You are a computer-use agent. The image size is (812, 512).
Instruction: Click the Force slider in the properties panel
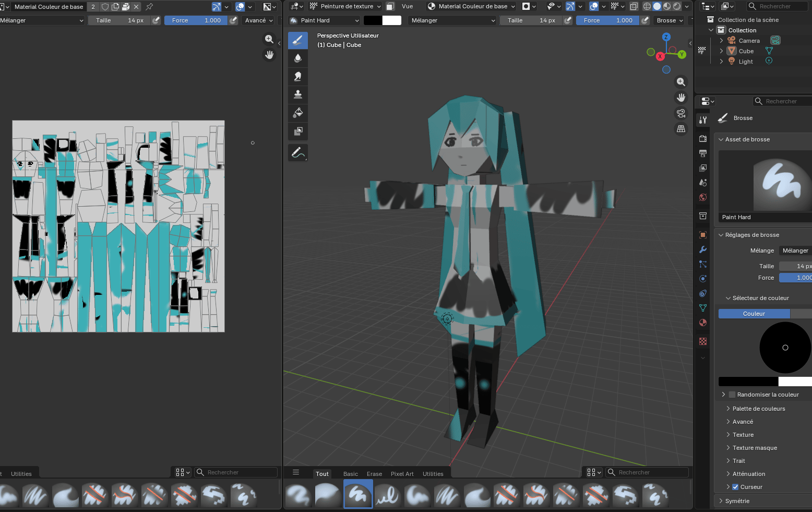coord(795,278)
